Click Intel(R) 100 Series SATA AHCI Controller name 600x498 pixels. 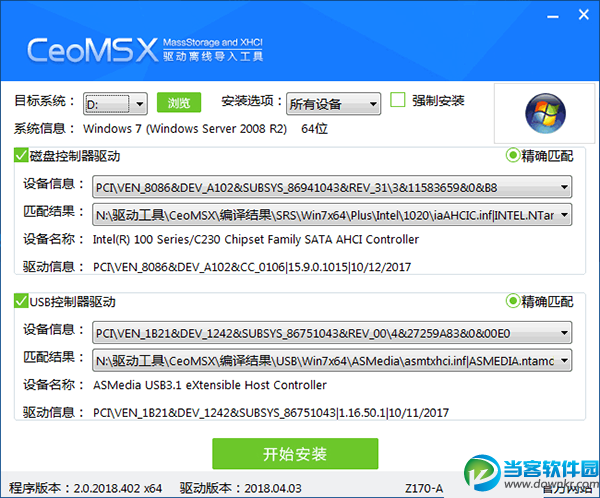256,239
